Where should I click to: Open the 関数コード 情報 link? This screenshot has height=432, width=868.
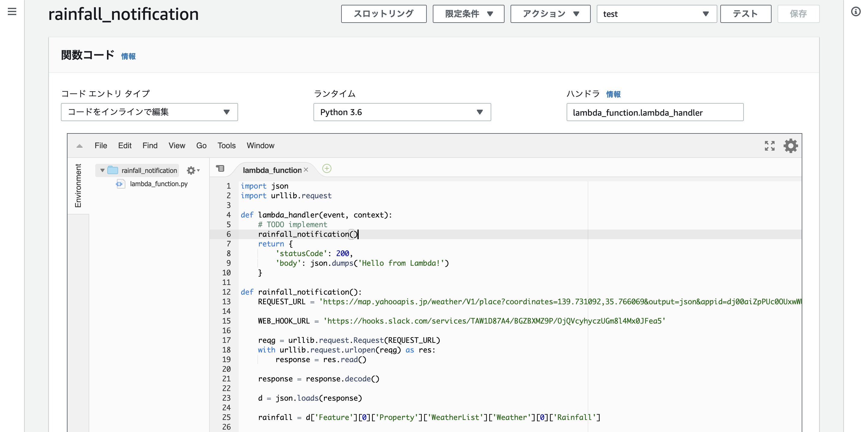(128, 56)
